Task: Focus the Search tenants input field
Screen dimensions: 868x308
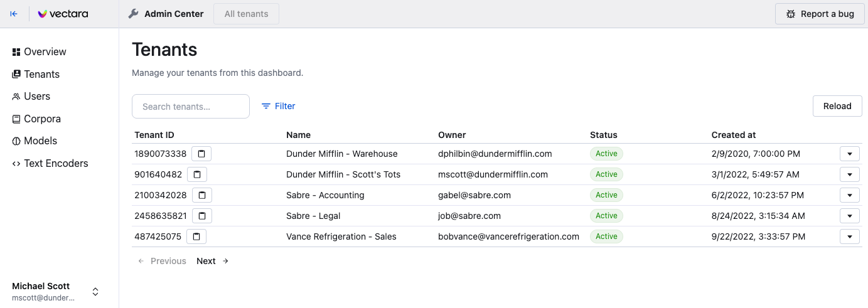Action: [x=191, y=107]
